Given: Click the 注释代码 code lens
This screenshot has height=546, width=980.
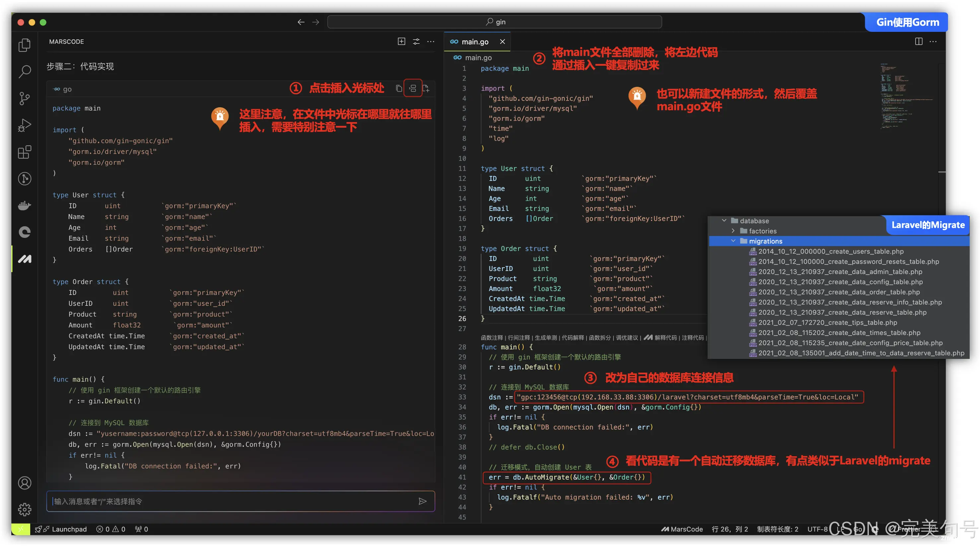Looking at the screenshot, I should [x=692, y=337].
